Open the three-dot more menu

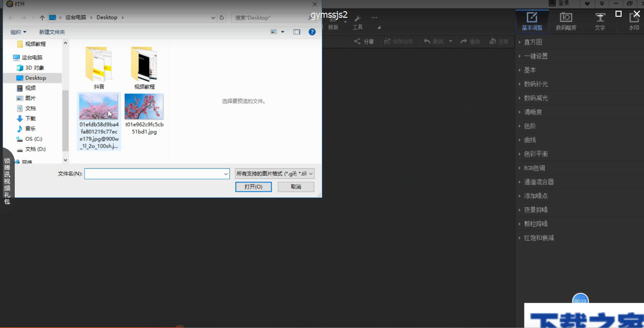pos(375,18)
